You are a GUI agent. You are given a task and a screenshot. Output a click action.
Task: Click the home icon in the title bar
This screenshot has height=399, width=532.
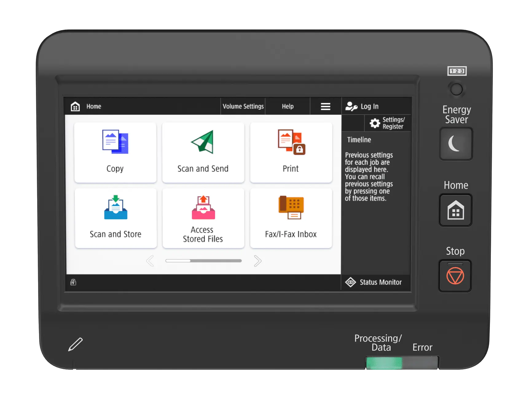click(75, 107)
